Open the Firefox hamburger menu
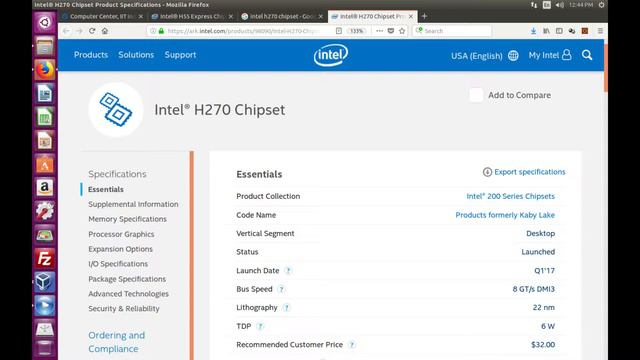640x360 pixels. tap(600, 31)
